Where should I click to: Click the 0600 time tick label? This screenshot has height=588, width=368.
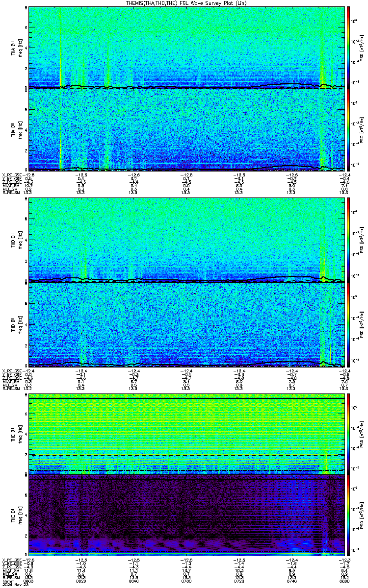pos(28,581)
